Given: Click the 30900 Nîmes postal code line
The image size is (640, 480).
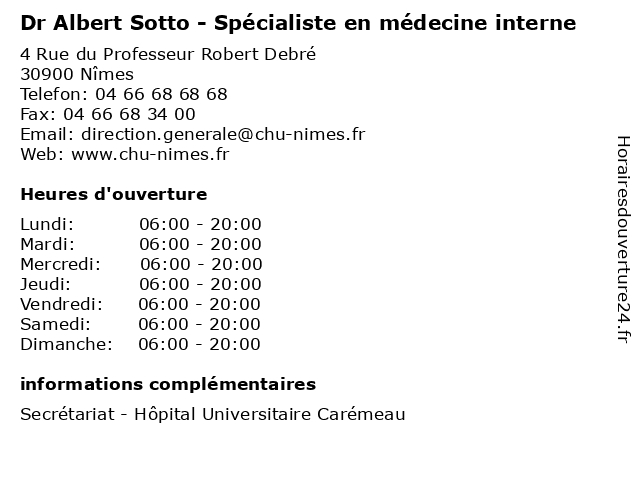Looking at the screenshot, I should [77, 74].
